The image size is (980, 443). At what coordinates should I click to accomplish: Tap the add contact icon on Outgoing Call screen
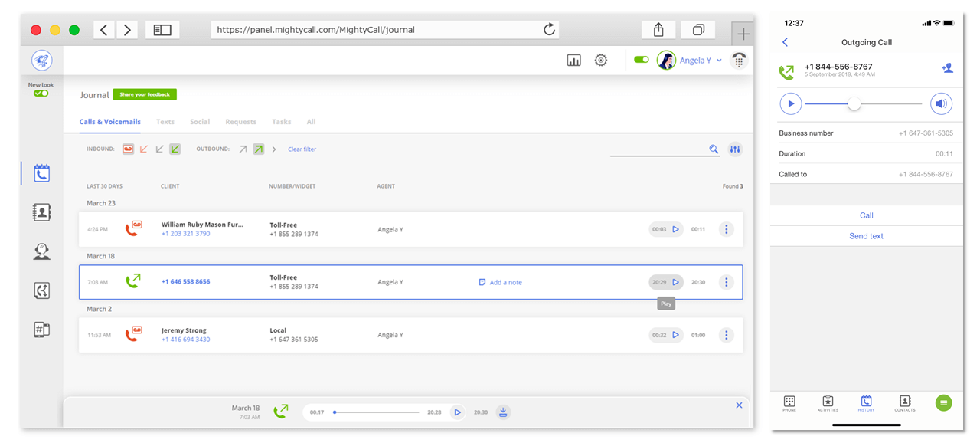[x=947, y=67]
